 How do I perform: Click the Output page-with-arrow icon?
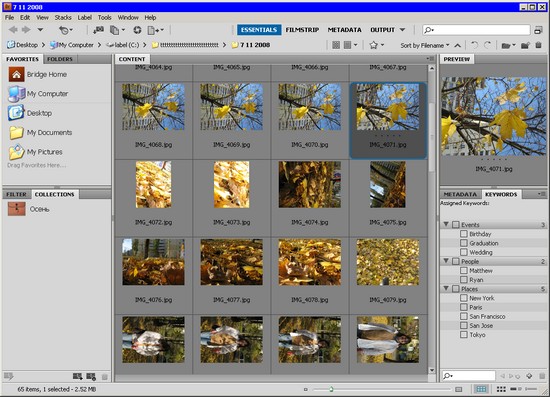(x=155, y=30)
